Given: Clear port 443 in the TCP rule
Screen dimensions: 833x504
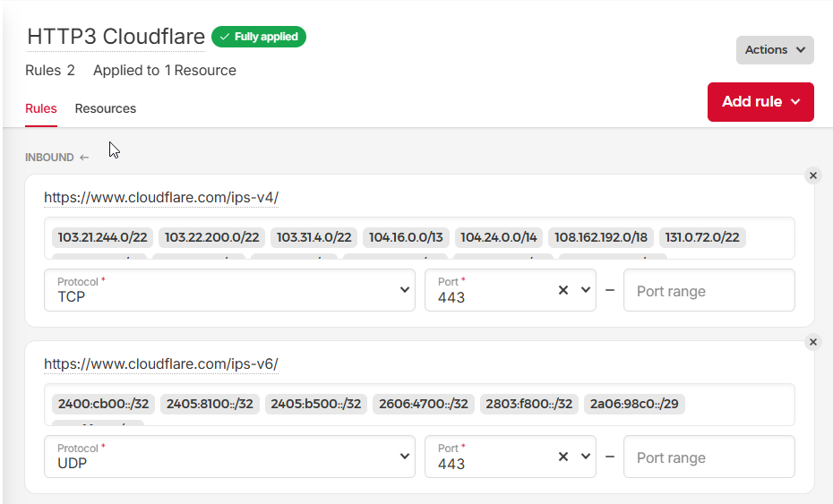Looking at the screenshot, I should pyautogui.click(x=563, y=290).
